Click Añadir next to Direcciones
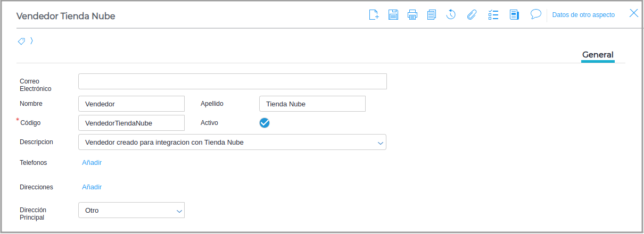Image resolution: width=644 pixels, height=234 pixels. point(92,187)
